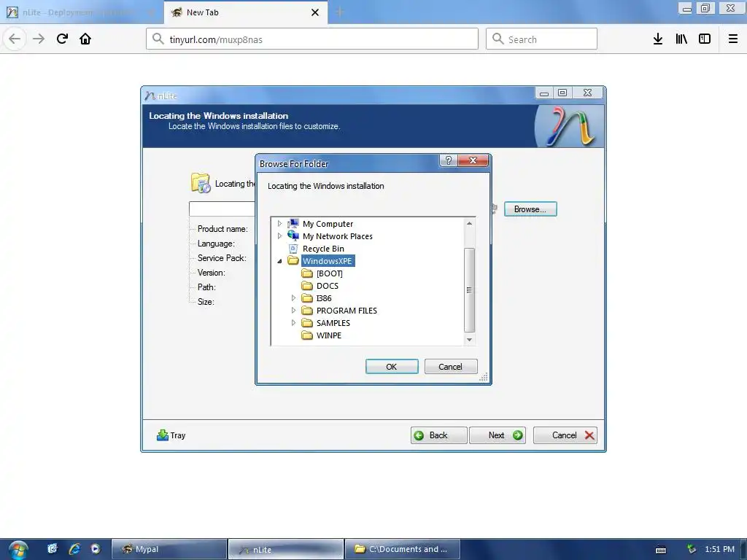
Task: Switch to nLite taskbar button
Action: (x=286, y=549)
